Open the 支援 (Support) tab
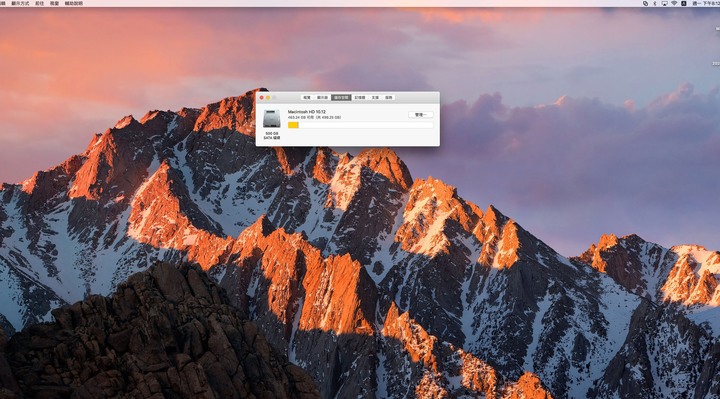The image size is (720, 399). pyautogui.click(x=375, y=97)
